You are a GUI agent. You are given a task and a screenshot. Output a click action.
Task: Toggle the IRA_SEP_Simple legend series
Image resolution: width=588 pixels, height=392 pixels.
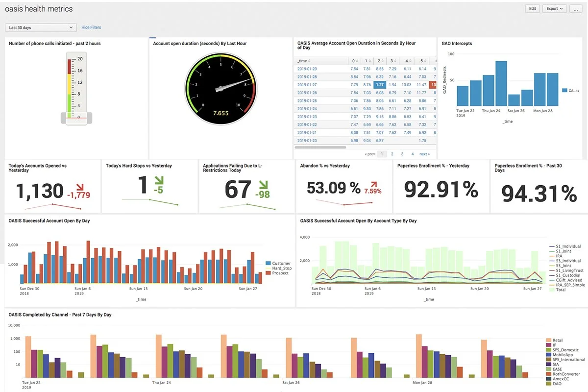(566, 285)
